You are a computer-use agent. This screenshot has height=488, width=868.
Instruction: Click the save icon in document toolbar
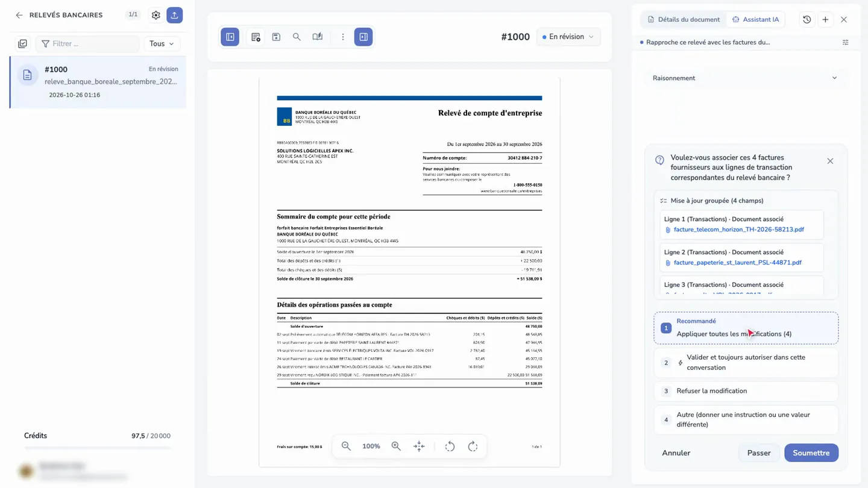click(276, 37)
